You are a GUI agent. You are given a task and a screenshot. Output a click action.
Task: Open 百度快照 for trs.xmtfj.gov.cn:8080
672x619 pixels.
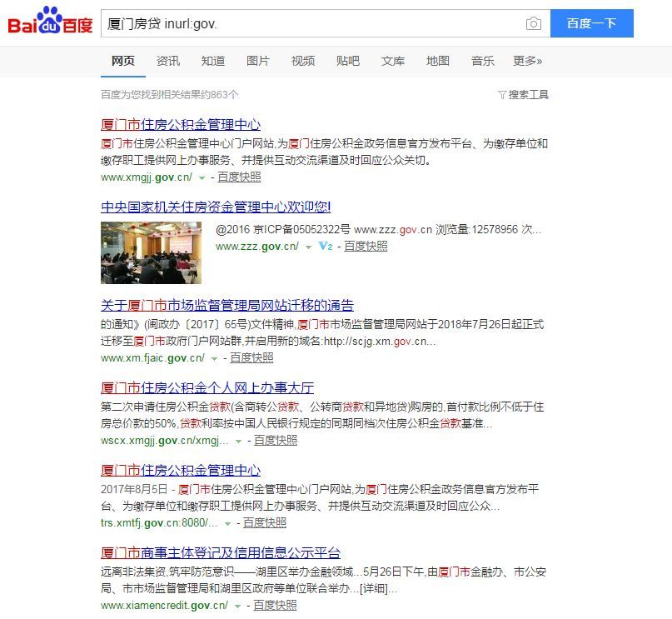(x=265, y=522)
